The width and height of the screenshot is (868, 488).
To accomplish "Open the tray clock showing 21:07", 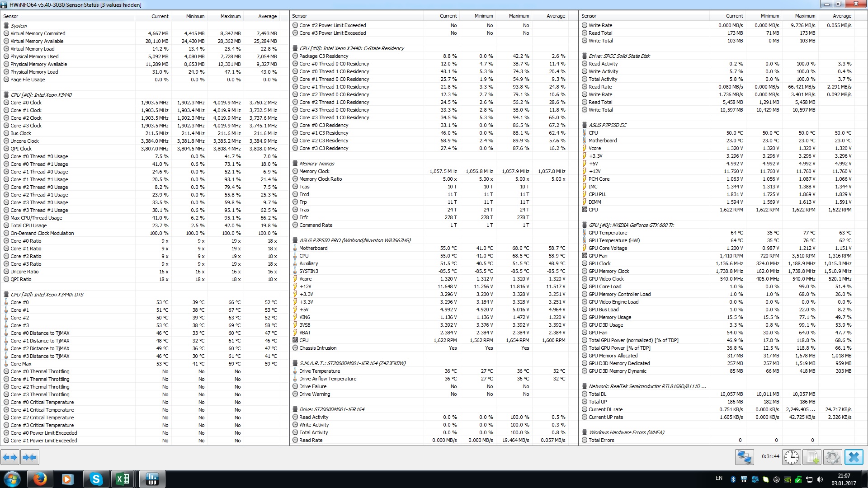I will click(x=844, y=479).
